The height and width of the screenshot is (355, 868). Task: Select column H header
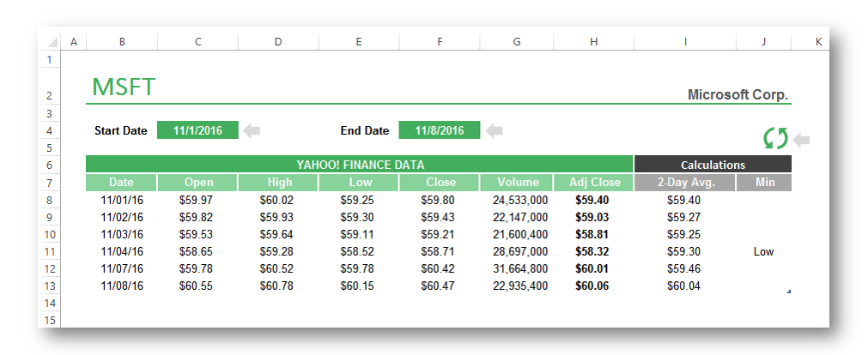(x=594, y=42)
